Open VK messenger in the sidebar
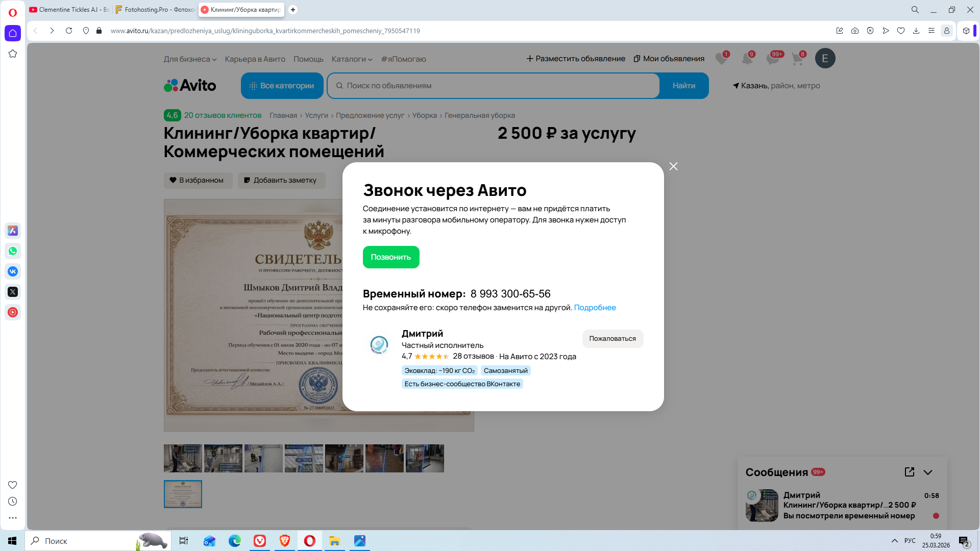The width and height of the screenshot is (980, 551). pos(13,271)
